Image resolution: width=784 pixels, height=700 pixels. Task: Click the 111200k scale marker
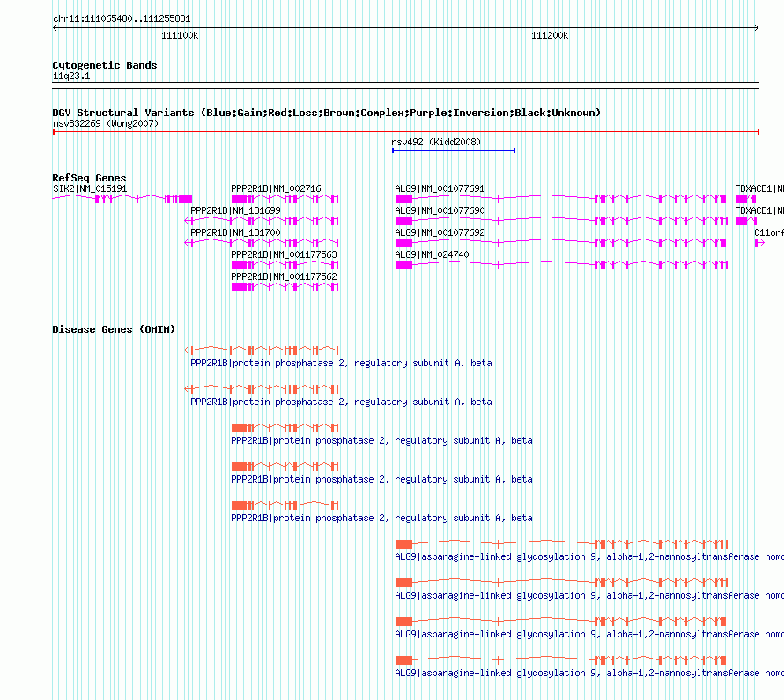click(550, 35)
